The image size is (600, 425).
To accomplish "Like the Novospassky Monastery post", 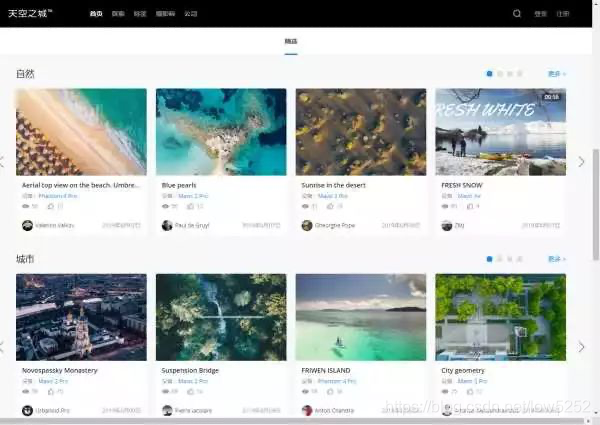I will (x=51, y=391).
